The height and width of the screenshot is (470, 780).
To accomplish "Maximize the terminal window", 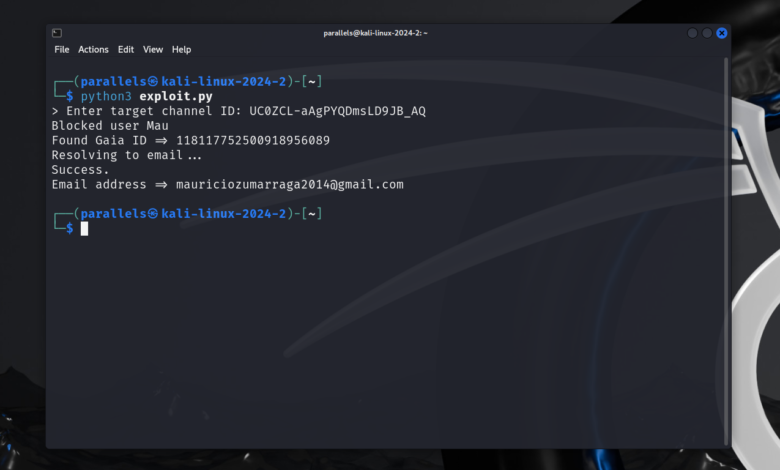I will [x=707, y=33].
